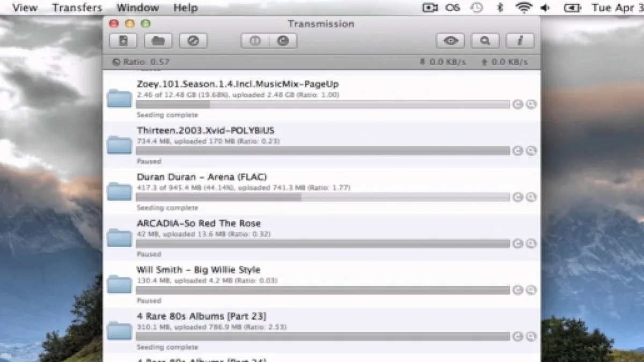Click the 4 Rare 80s Albums folder icon
This screenshot has width=644, height=362.
click(x=119, y=330)
